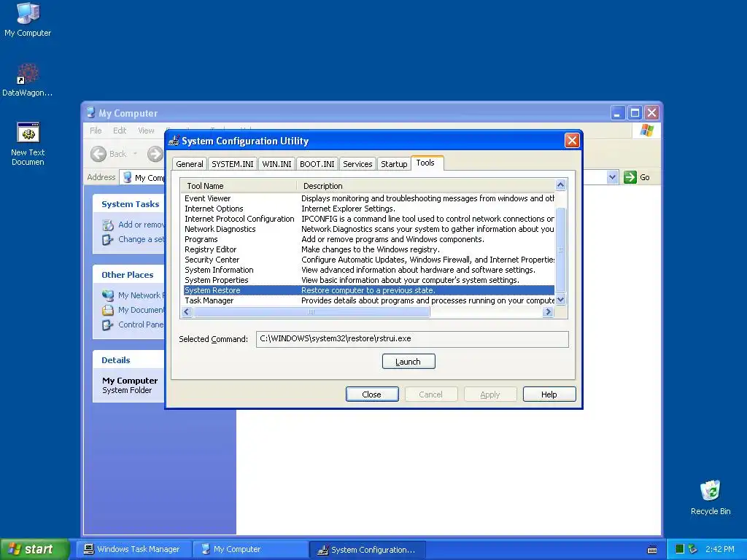Image resolution: width=747 pixels, height=560 pixels.
Task: Select the Programs row
Action: pos(369,239)
